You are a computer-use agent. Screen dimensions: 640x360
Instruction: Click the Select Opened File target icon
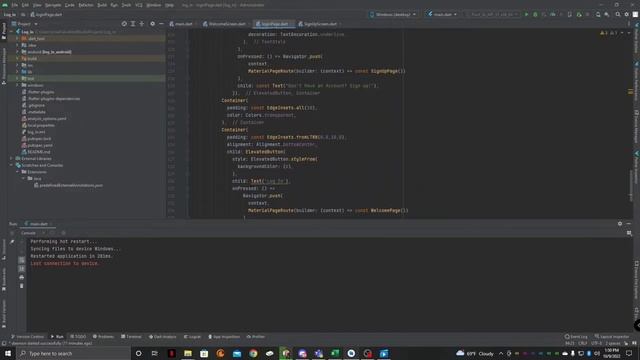(x=124, y=24)
